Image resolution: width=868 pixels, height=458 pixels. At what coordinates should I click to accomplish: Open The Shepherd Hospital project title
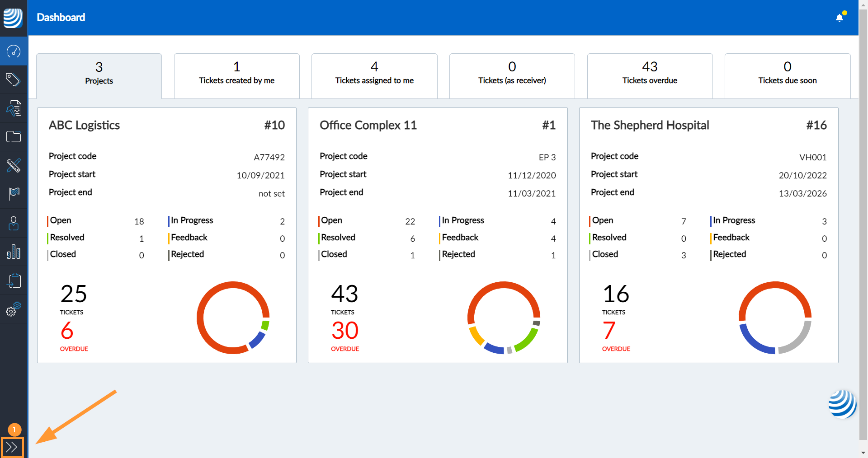tap(650, 125)
